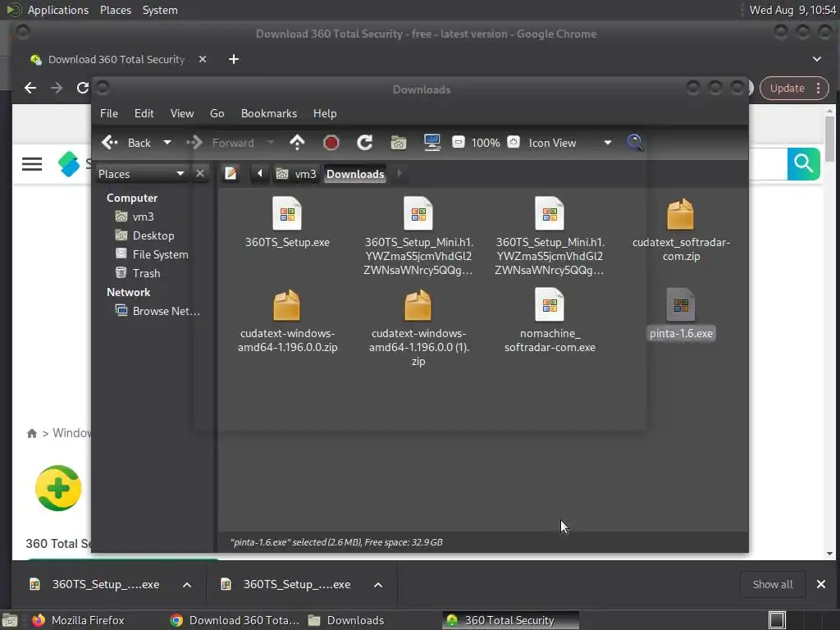Open the Icon View mode dropdown
The width and height of the screenshot is (840, 630).
(569, 143)
